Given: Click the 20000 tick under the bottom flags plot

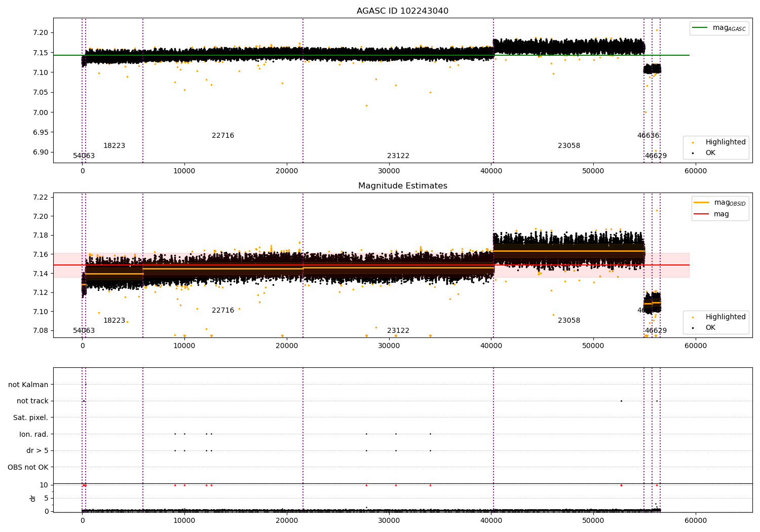Looking at the screenshot, I should [x=287, y=521].
